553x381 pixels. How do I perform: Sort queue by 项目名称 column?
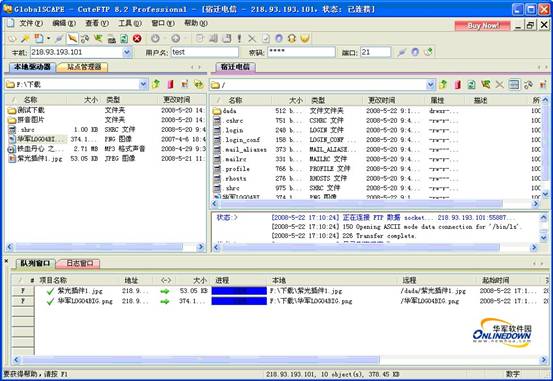pos(75,280)
